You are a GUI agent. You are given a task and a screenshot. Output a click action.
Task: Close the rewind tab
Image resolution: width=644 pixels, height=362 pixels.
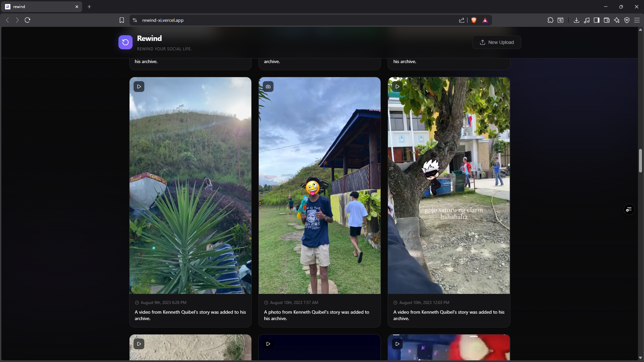77,7
